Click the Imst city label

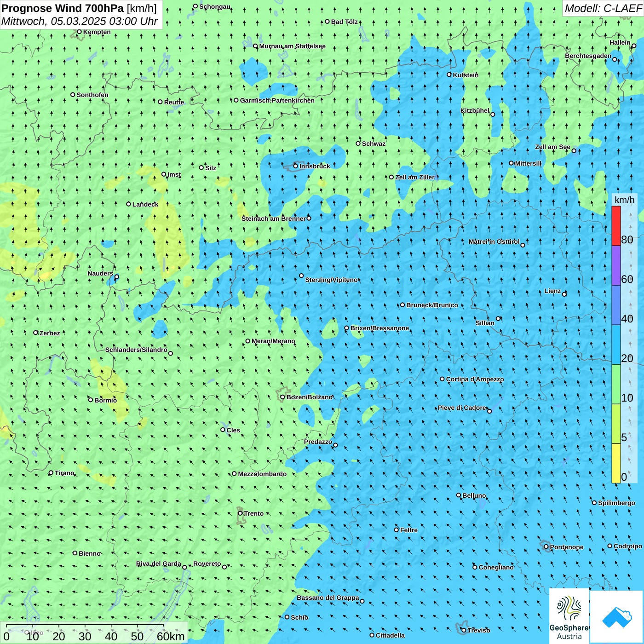click(x=174, y=174)
